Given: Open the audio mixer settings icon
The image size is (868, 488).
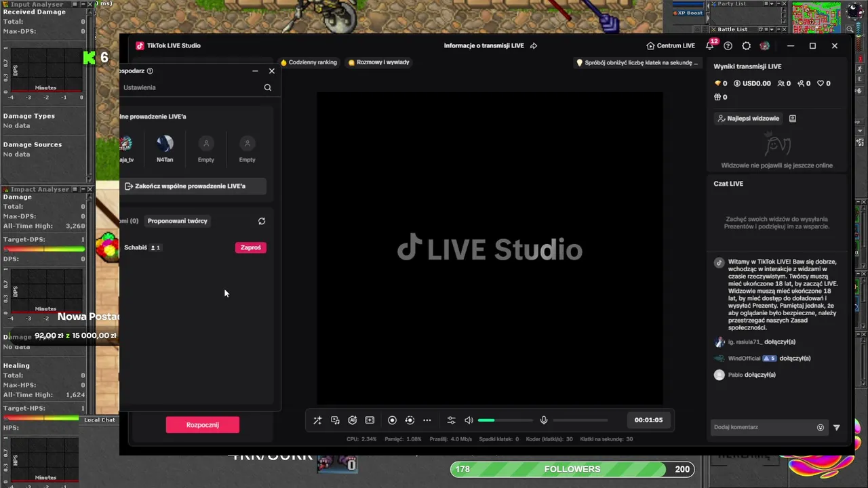Looking at the screenshot, I should tap(451, 420).
